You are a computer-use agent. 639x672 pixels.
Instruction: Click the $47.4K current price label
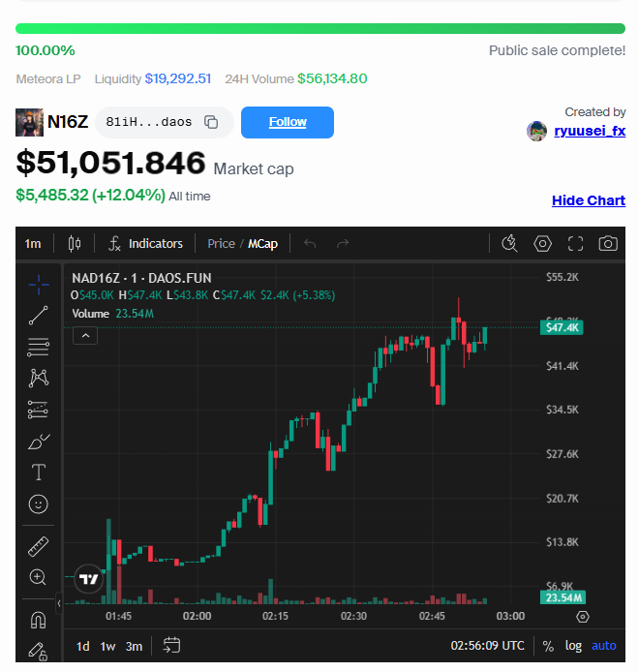tap(562, 328)
